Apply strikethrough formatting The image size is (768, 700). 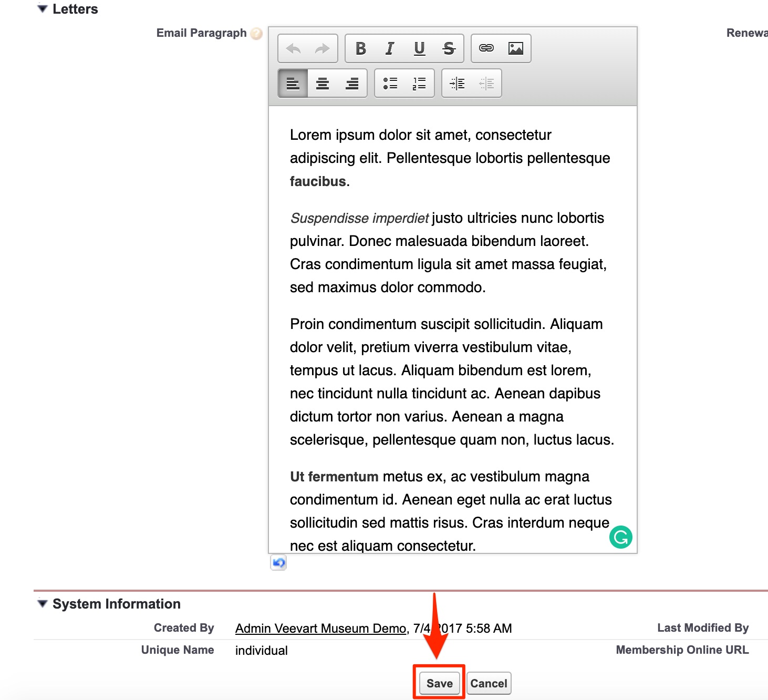(449, 48)
